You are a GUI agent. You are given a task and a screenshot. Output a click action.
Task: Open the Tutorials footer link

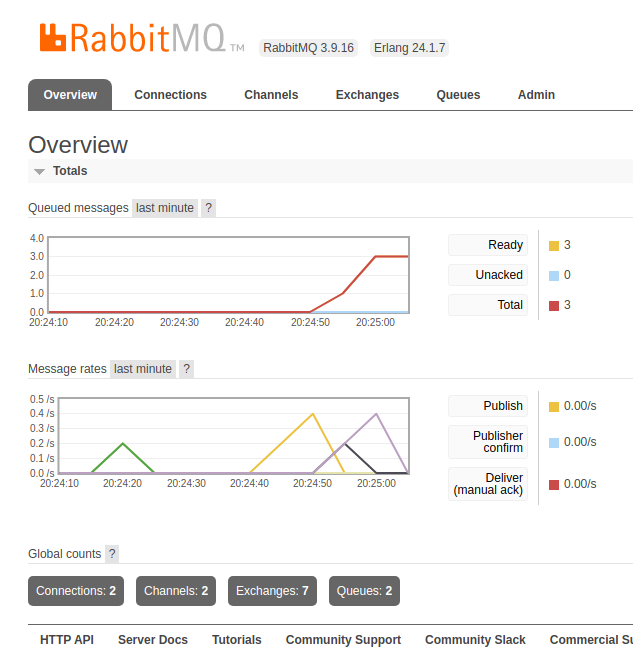pyautogui.click(x=237, y=640)
